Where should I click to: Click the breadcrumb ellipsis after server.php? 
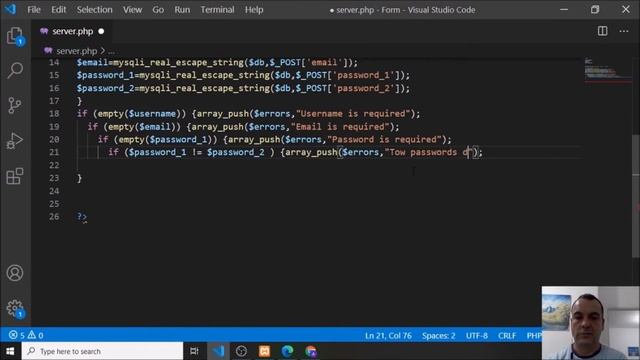(111, 51)
